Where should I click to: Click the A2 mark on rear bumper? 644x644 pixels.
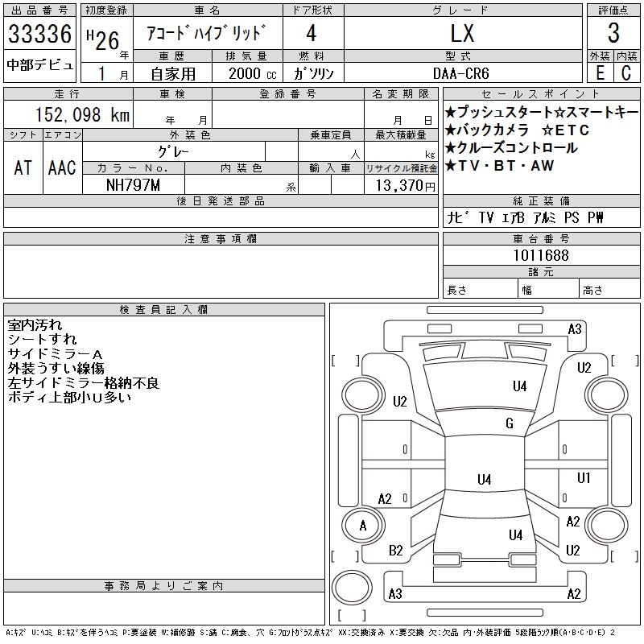(x=574, y=593)
